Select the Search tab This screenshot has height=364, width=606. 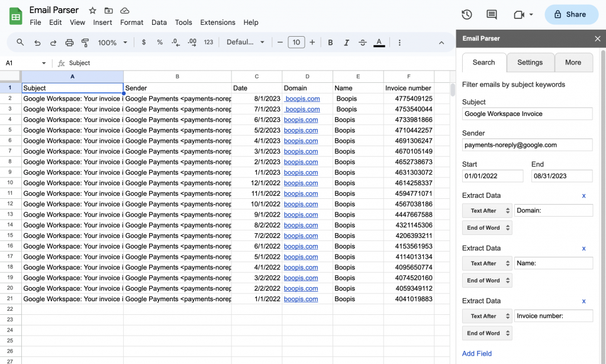(484, 62)
